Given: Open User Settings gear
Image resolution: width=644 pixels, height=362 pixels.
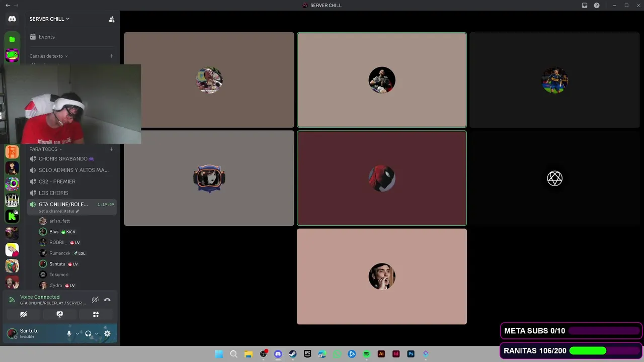Looking at the screenshot, I should pos(107,333).
